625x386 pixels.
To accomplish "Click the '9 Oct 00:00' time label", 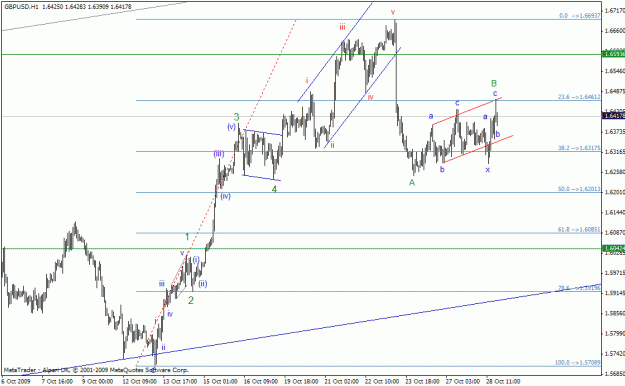I will coord(98,382).
